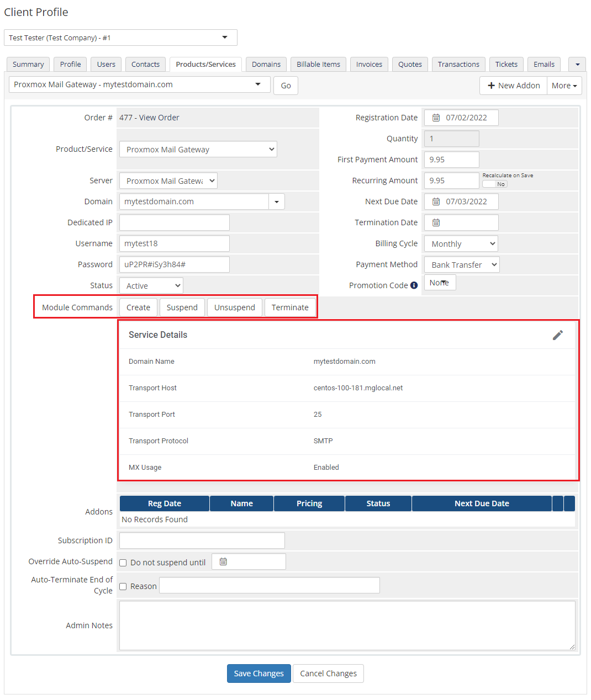Viewport: 591px width, 700px height.
Task: Click the Quantity field
Action: click(452, 139)
